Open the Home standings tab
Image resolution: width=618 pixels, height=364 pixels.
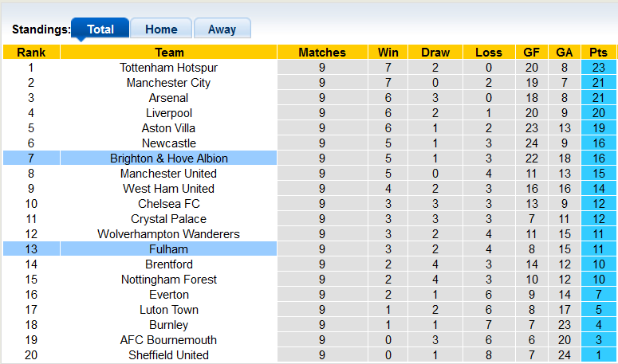161,29
